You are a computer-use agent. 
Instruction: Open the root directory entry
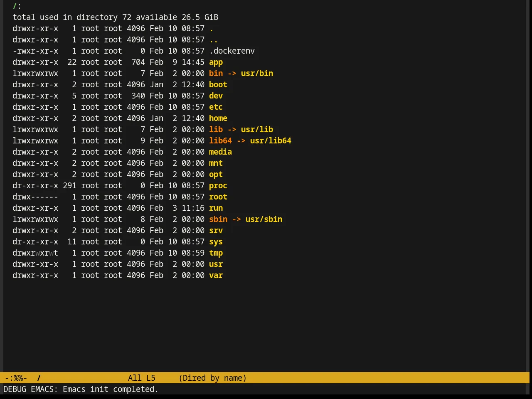tap(218, 197)
